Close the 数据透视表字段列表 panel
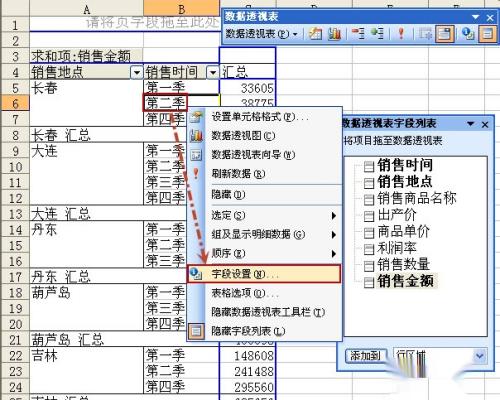 click(485, 125)
